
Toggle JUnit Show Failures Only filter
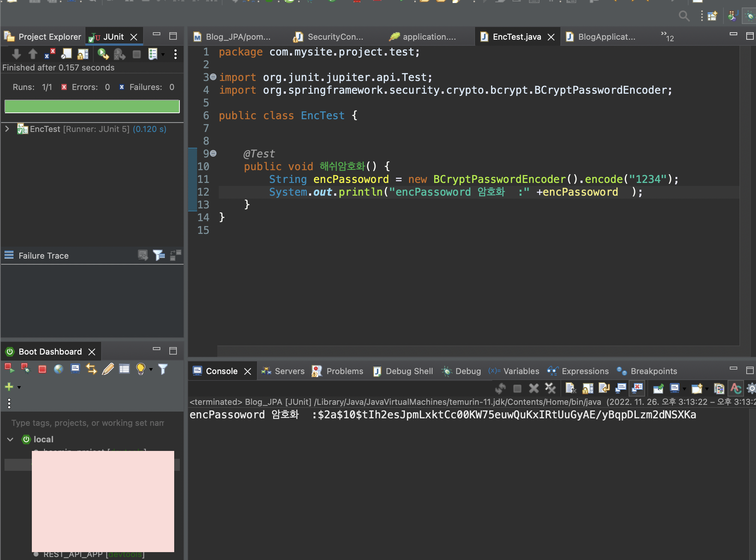coord(49,54)
